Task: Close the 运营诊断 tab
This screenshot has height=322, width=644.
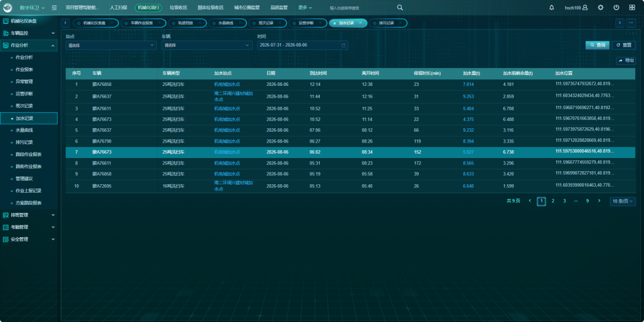Action: [320, 23]
